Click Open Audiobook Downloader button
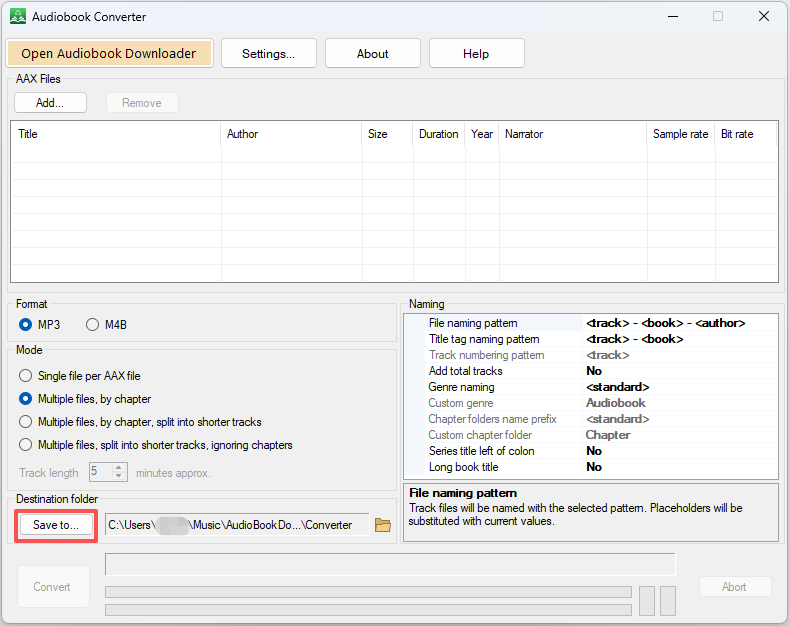 [x=109, y=54]
